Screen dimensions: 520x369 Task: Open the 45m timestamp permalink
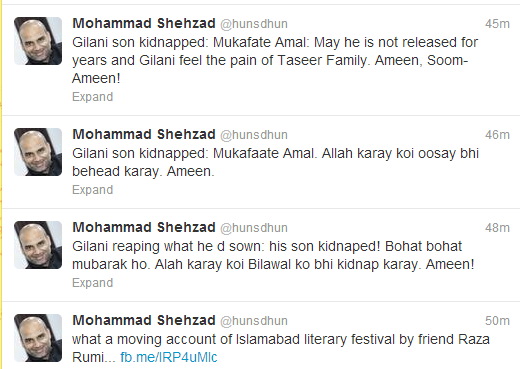point(497,24)
